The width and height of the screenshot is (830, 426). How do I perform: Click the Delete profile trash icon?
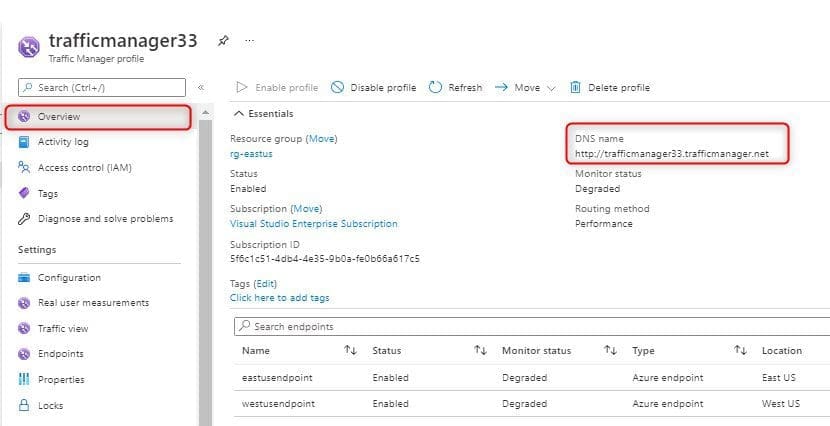pyautogui.click(x=575, y=87)
